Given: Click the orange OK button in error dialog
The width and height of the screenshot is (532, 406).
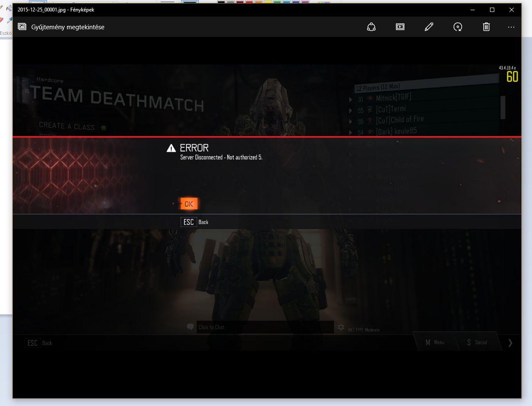Looking at the screenshot, I should (189, 204).
